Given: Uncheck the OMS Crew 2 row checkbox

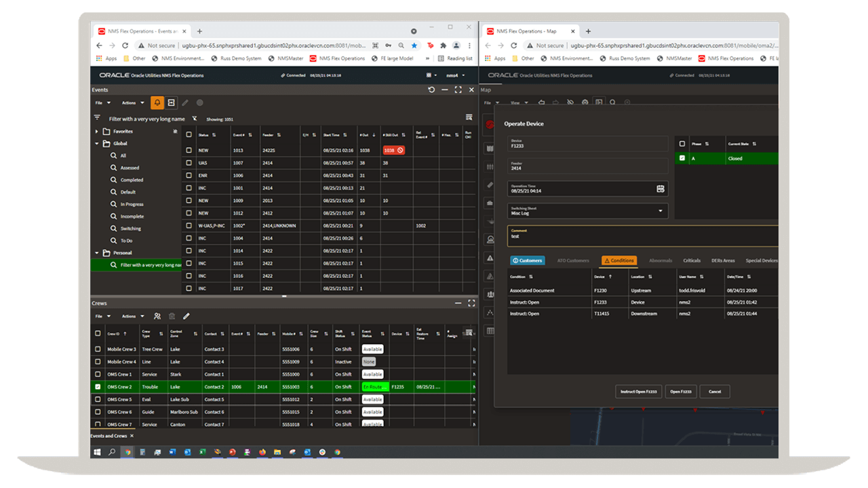Looking at the screenshot, I should (98, 387).
